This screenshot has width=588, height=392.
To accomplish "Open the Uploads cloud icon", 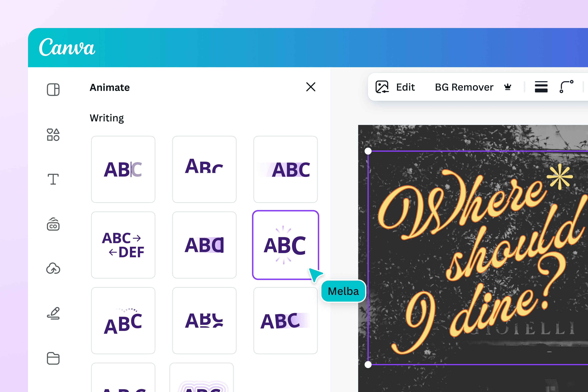I will [53, 268].
